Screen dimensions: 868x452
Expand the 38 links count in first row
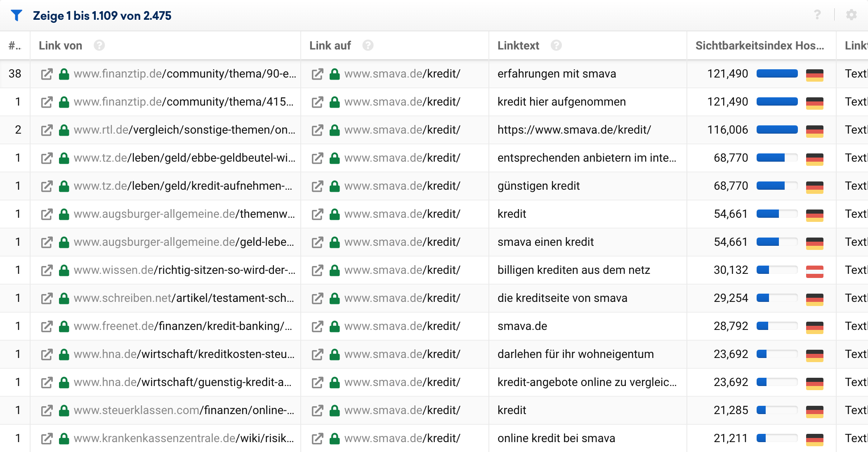[15, 74]
